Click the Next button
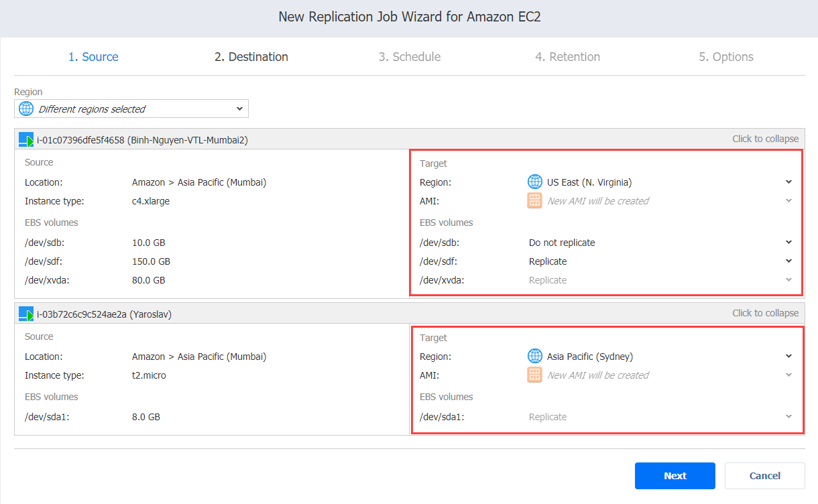 [675, 476]
